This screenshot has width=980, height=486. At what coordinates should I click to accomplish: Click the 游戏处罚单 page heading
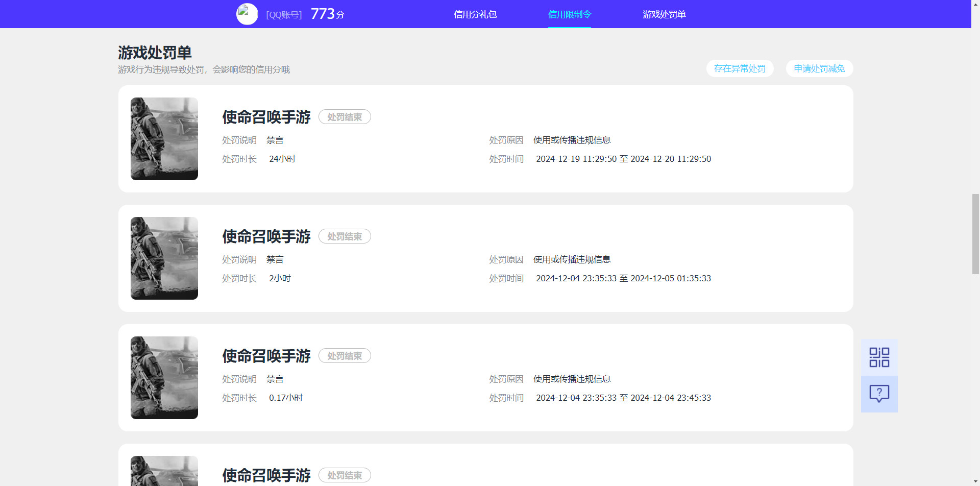tap(155, 53)
